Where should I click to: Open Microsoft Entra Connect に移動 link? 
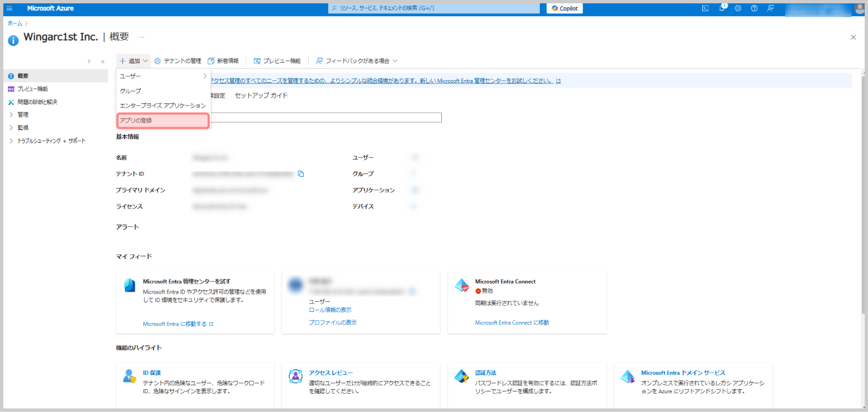tap(512, 322)
